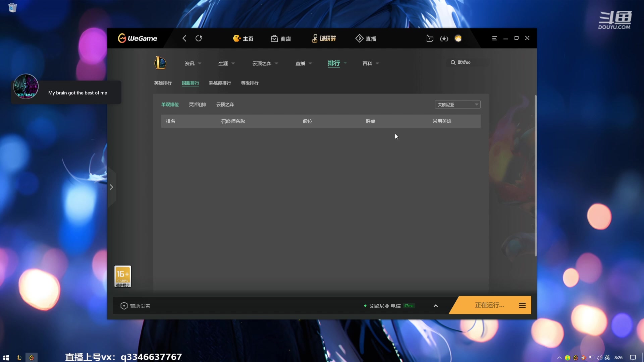Open the 主页 home tab
Screen dimensions: 644x362
coord(243,39)
